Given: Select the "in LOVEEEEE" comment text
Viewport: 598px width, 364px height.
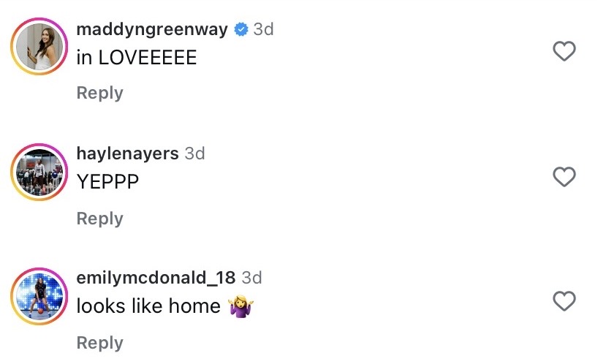Looking at the screenshot, I should click(137, 58).
